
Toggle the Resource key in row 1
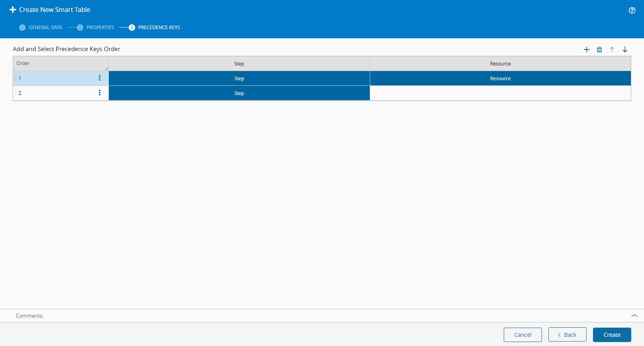click(x=501, y=78)
